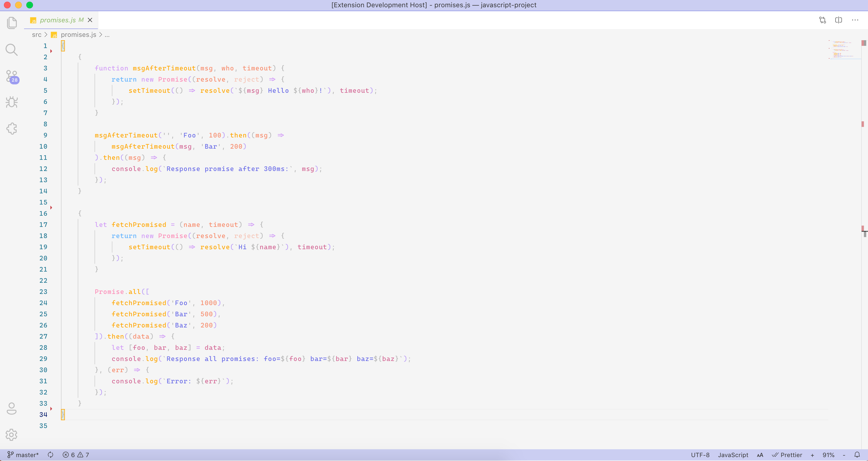Viewport: 868px width, 461px height.
Task: Expand the breadcrumb ellipsis symbols
Action: (107, 35)
